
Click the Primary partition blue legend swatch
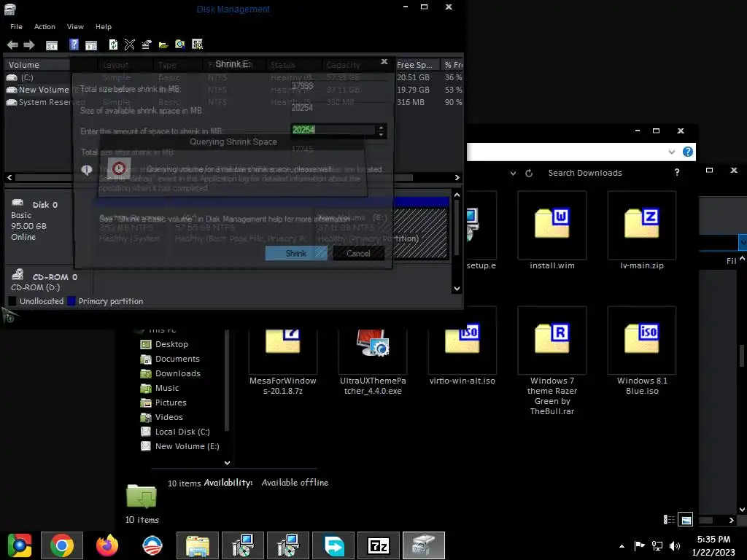tap(71, 301)
